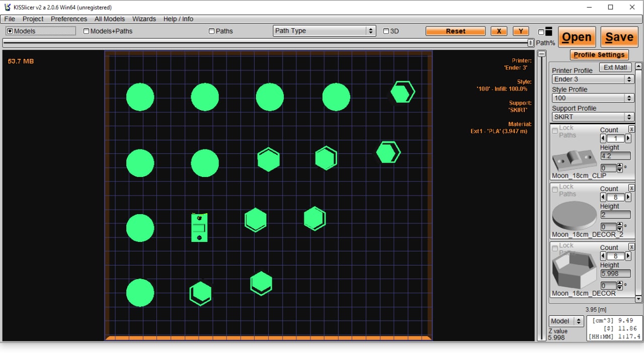Open the Model dropdown above Z value
Image resolution: width=644 pixels, height=353 pixels.
point(566,321)
